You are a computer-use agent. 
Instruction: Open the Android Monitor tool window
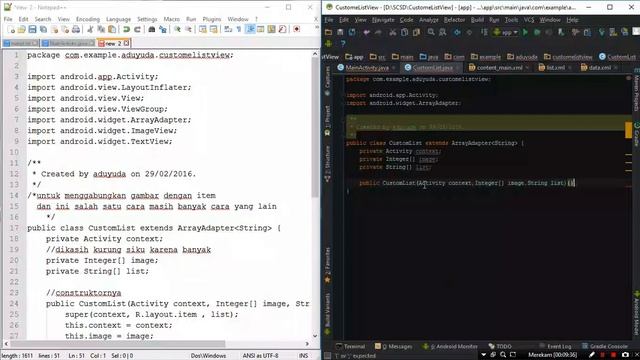(450, 347)
